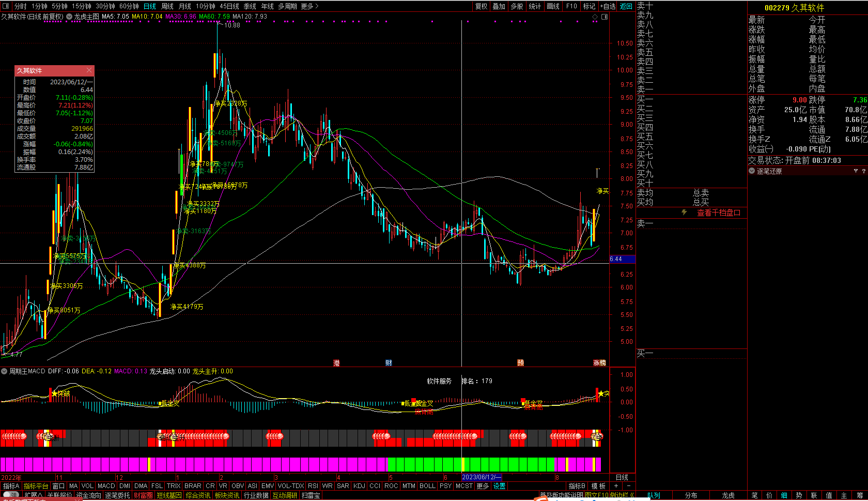Viewport: 868px width, 501px height.
Task: Apply the VOL-TDX indicator
Action: pos(291,486)
